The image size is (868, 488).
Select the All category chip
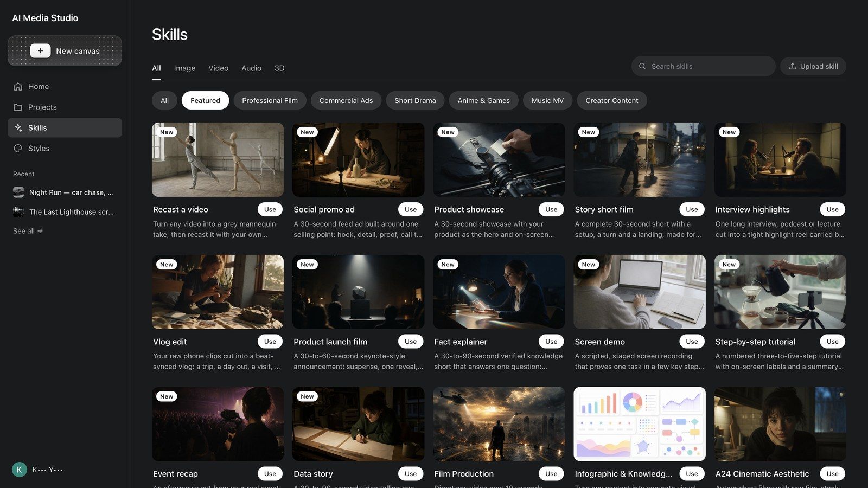(164, 100)
